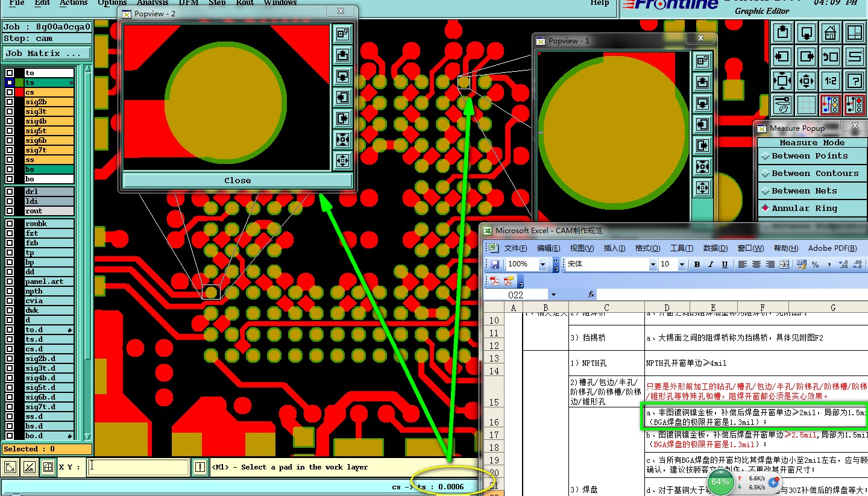
Task: Click the Excel formula bar input
Action: [x=732, y=295]
